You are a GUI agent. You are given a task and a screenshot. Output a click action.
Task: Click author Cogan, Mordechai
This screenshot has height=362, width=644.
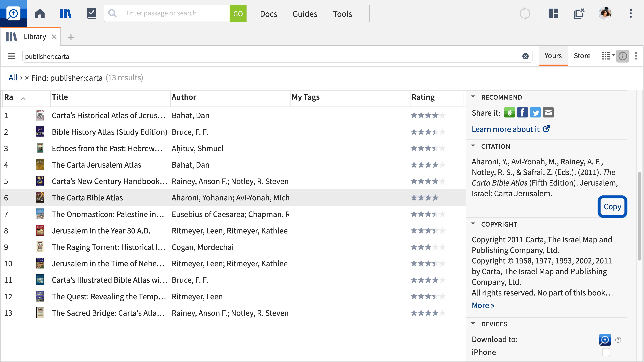(x=202, y=247)
